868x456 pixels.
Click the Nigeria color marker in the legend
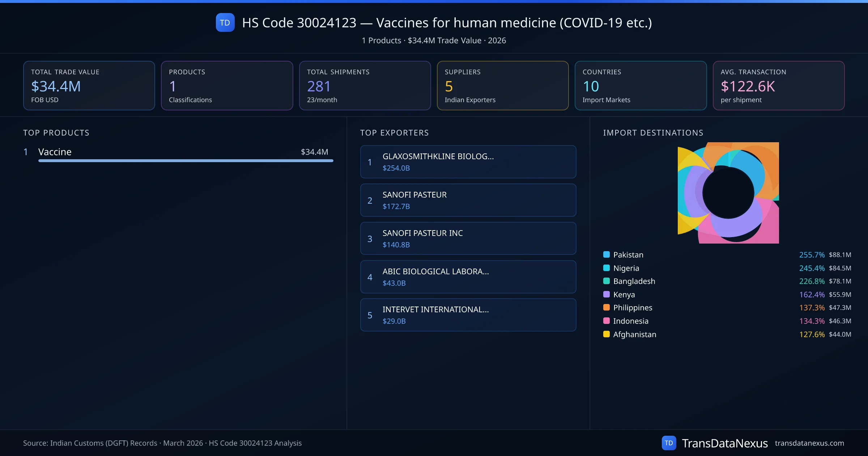[x=606, y=268]
